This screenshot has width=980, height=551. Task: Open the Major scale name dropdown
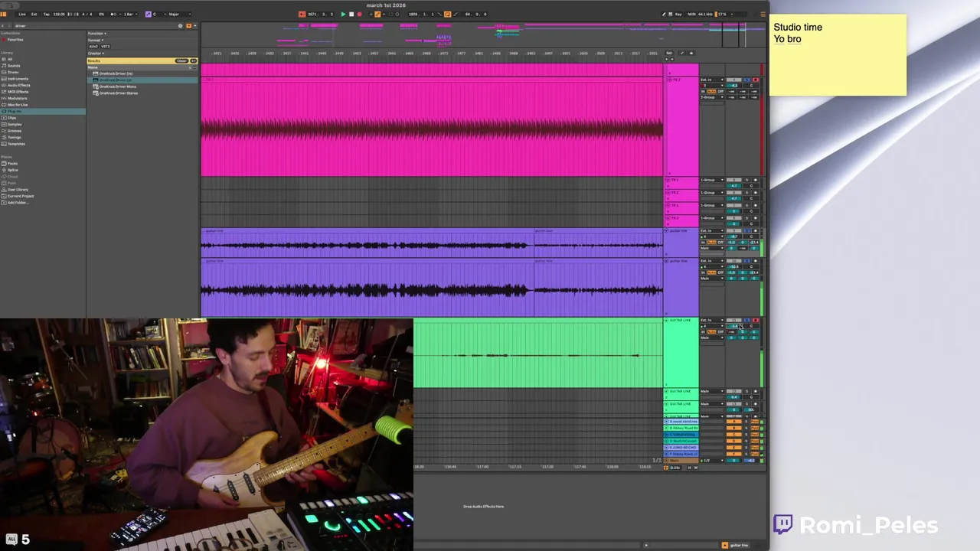tap(179, 14)
